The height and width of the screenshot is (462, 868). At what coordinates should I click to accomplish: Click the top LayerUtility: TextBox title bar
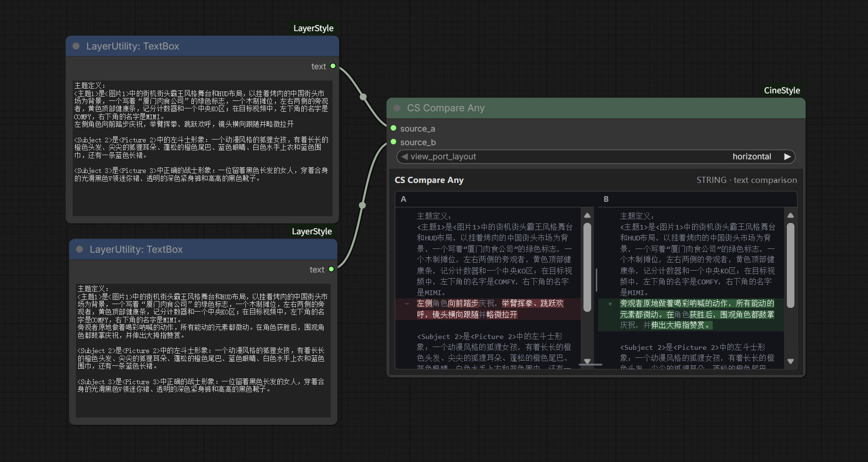202,46
